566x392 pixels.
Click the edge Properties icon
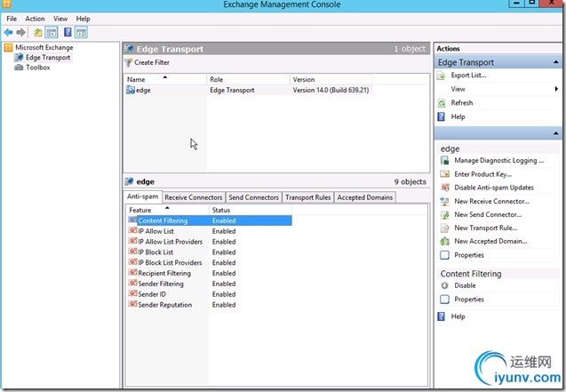click(x=444, y=255)
